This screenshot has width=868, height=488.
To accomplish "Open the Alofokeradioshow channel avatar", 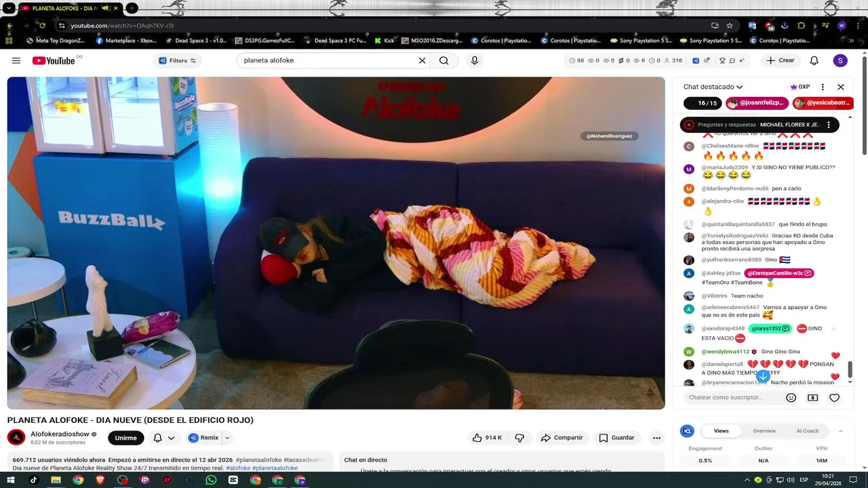I will [x=16, y=437].
